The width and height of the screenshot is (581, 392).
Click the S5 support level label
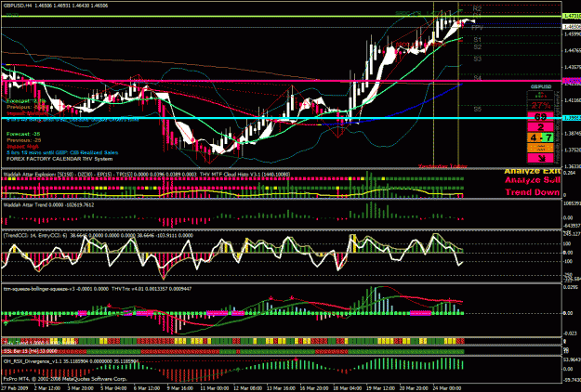477,110
